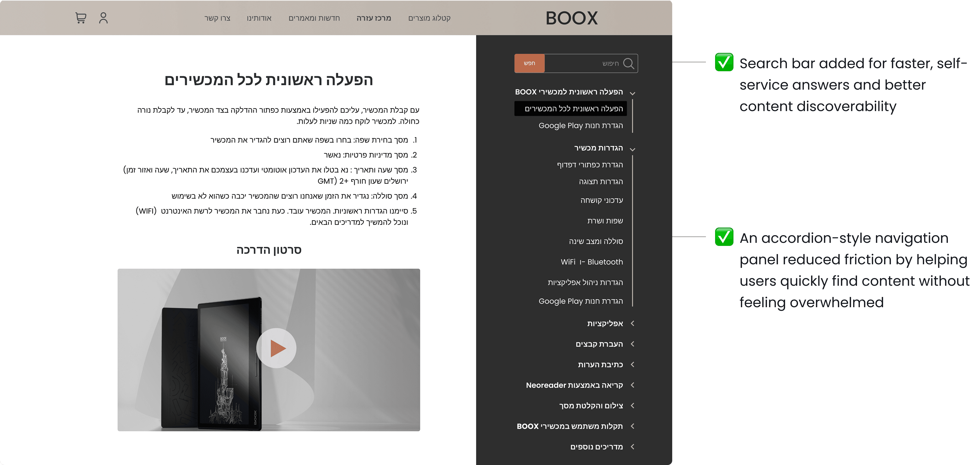Collapse the הפעלה ראשונית למכשירי BOOX section
This screenshot has height=465, width=980.
coord(575,92)
